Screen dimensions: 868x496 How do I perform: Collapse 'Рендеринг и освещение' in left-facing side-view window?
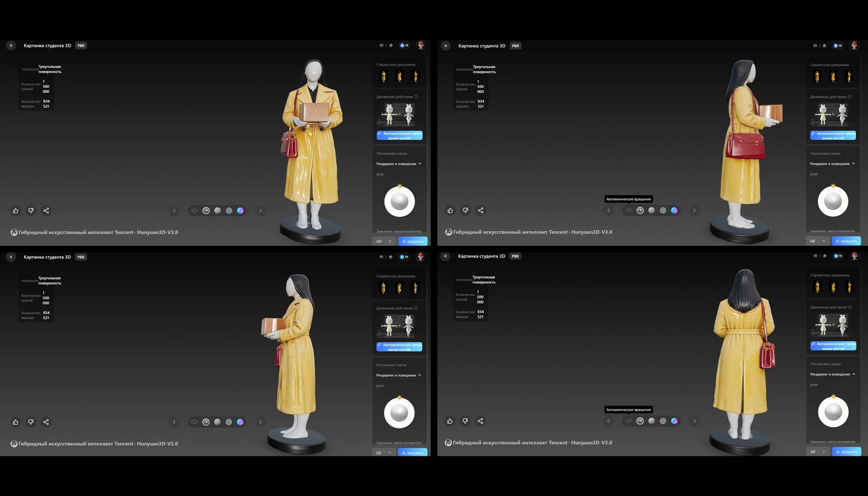click(399, 375)
